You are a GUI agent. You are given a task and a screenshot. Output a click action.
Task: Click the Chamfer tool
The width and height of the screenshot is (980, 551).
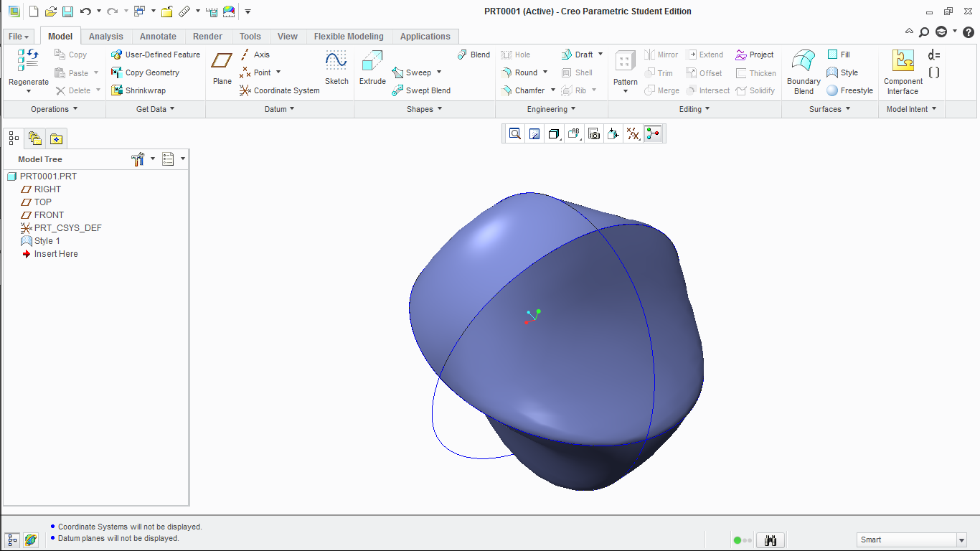tap(523, 90)
